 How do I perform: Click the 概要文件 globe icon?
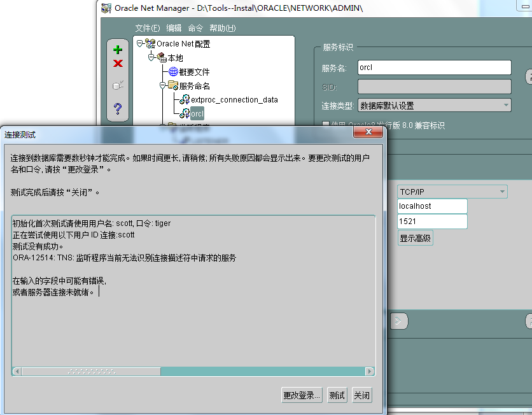pos(173,71)
